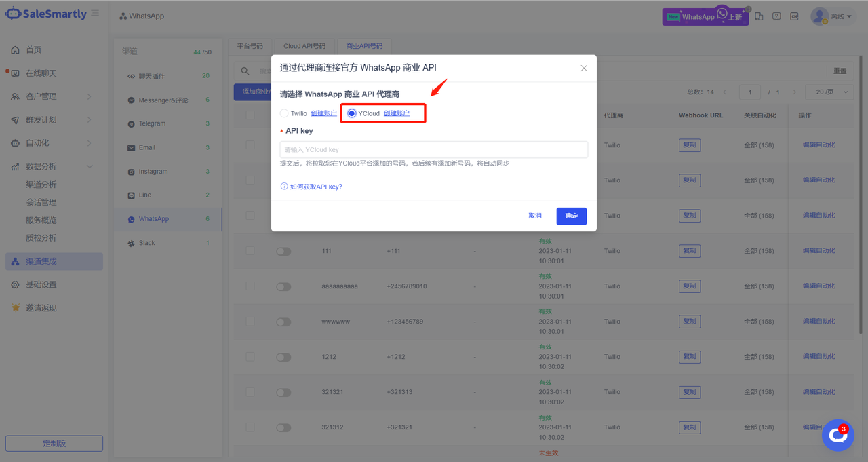Open the 离线 user status dropdown
868x462 pixels.
coord(833,16)
